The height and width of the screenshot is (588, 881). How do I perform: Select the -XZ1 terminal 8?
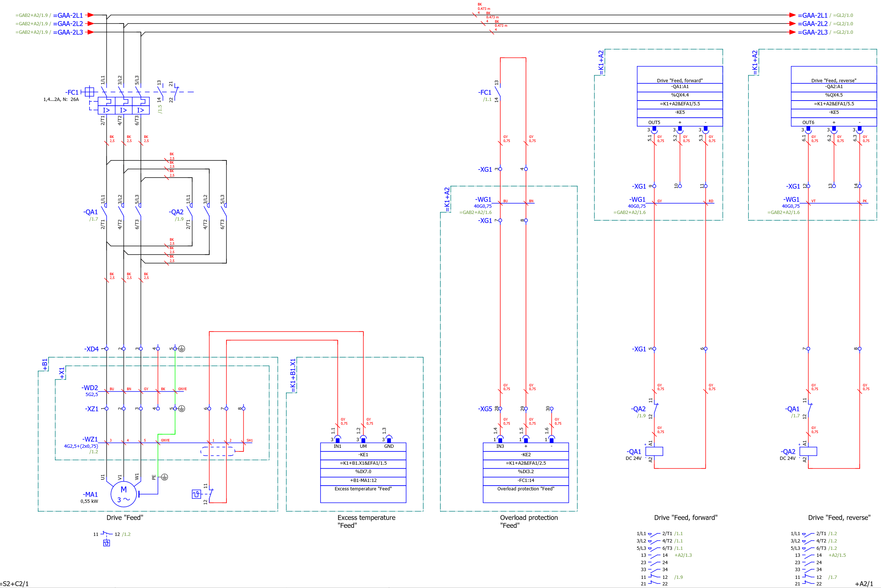coord(243,409)
